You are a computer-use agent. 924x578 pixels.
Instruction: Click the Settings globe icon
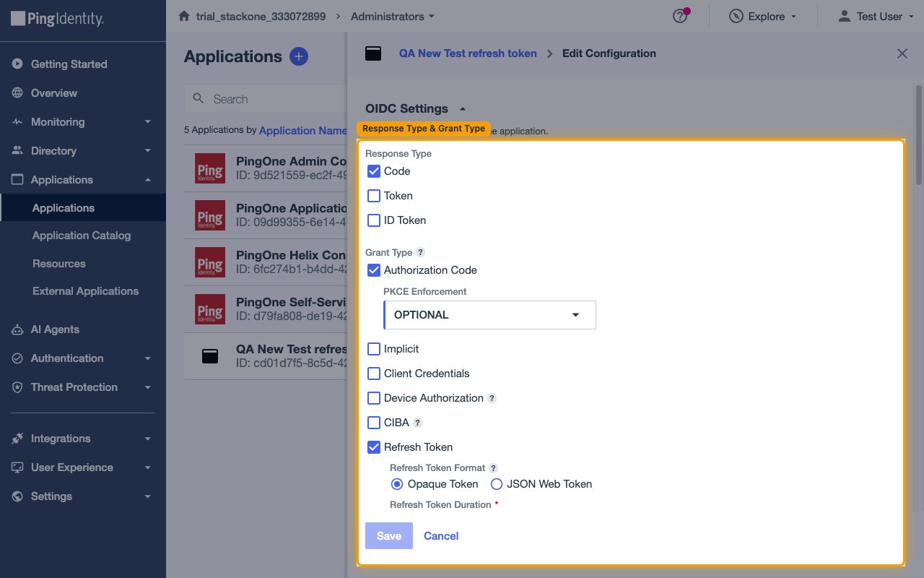tap(17, 496)
